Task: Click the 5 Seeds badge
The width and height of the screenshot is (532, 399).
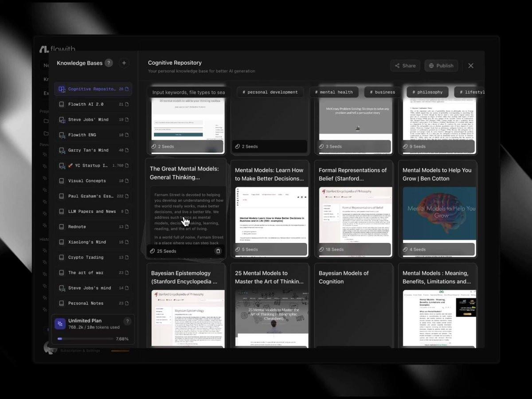Action: pyautogui.click(x=246, y=250)
